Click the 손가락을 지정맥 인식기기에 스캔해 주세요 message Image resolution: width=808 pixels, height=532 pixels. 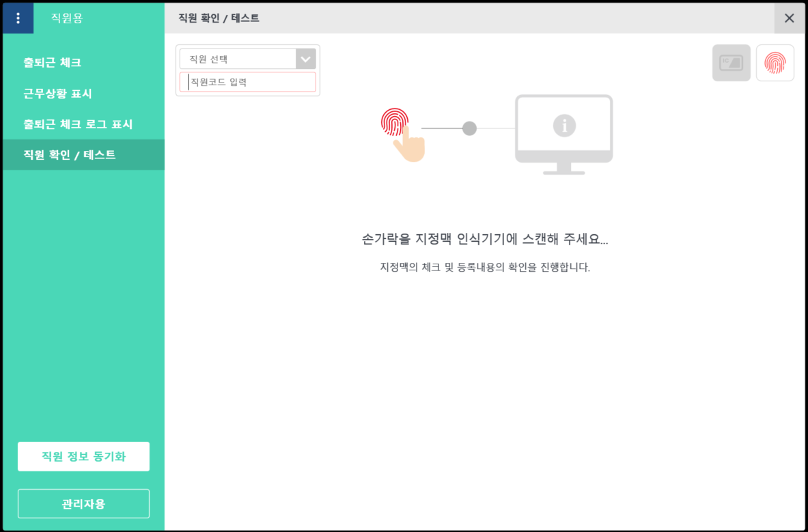click(484, 239)
